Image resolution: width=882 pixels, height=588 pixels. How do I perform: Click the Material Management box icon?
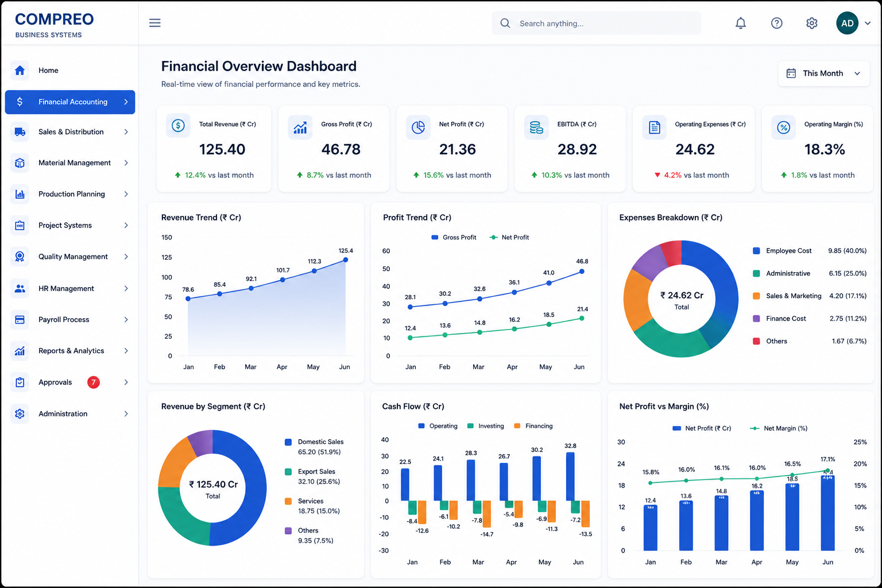(20, 163)
